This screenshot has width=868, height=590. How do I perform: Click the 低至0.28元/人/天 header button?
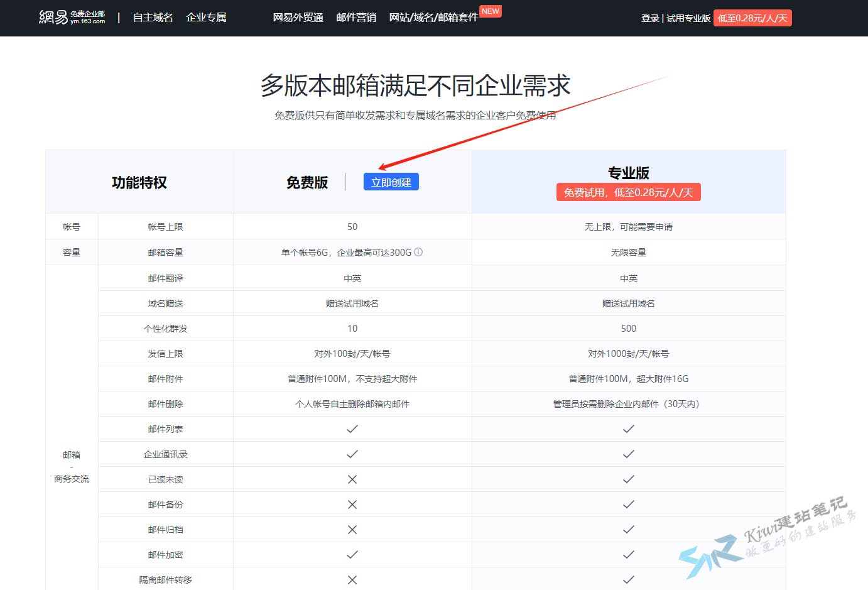pos(752,18)
